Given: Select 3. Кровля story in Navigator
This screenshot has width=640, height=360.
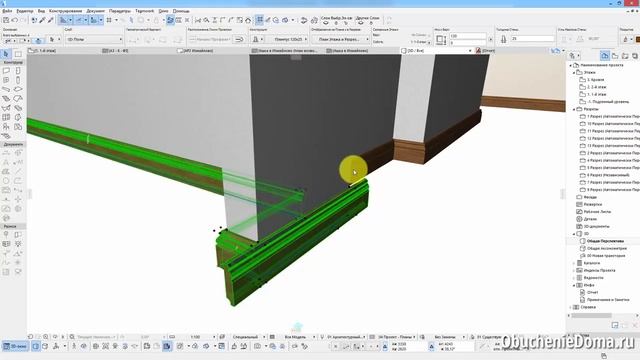Looking at the screenshot, I should click(596, 80).
